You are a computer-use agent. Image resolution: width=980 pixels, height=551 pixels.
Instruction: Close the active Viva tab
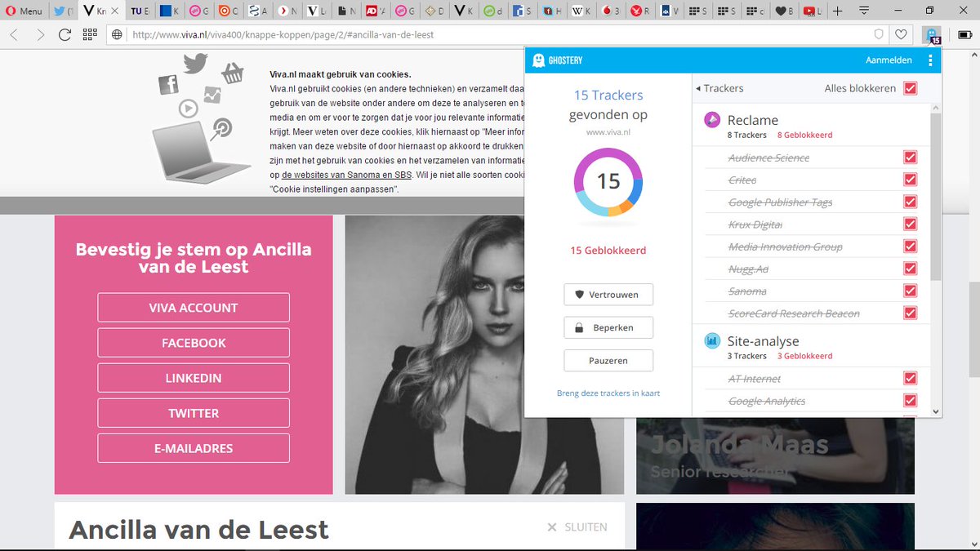(115, 11)
